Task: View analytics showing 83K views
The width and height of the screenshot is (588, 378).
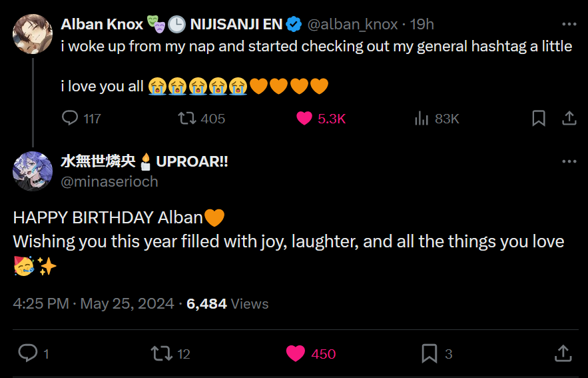Action: coord(422,119)
